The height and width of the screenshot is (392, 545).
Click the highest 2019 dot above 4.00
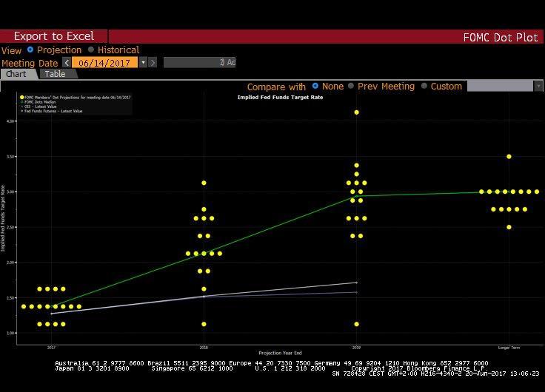pos(356,112)
